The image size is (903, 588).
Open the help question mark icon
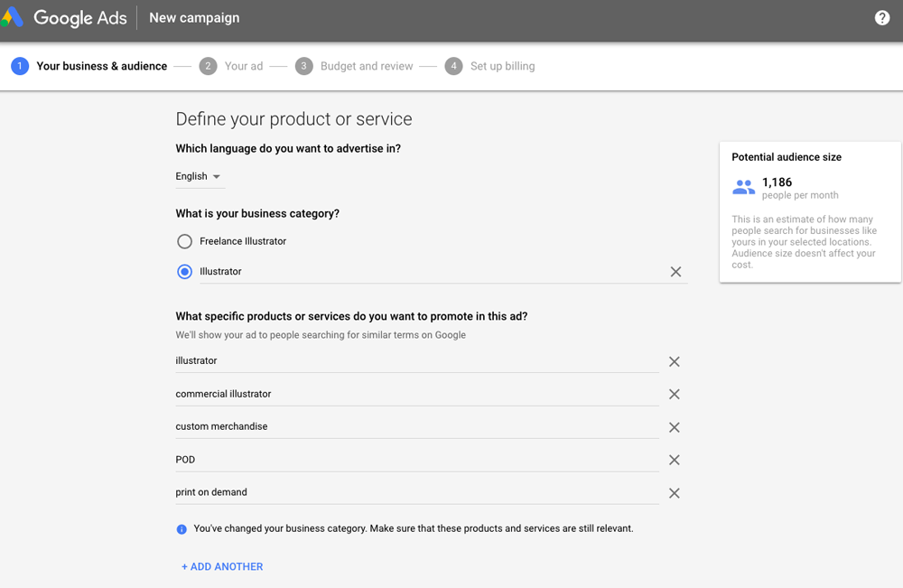(x=882, y=17)
